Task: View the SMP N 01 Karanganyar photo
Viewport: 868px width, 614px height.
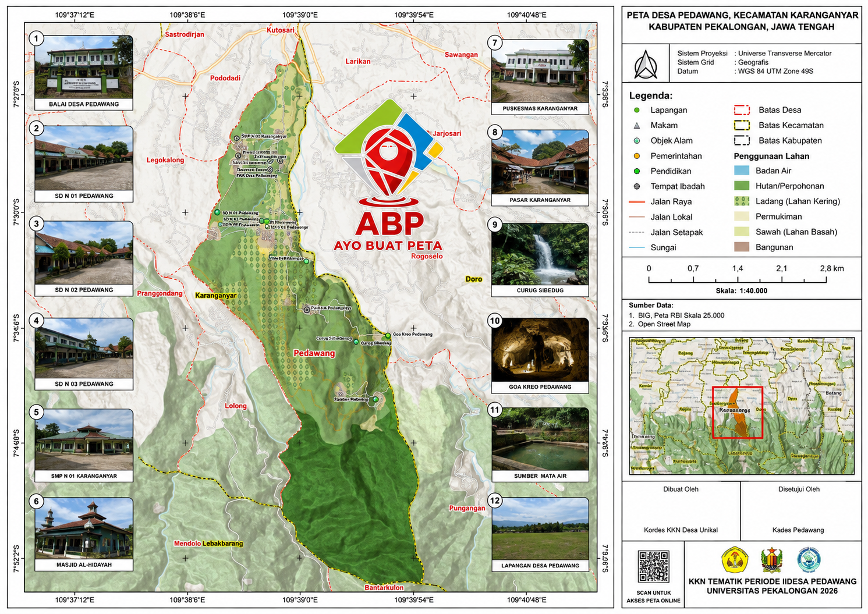Action: click(x=84, y=439)
